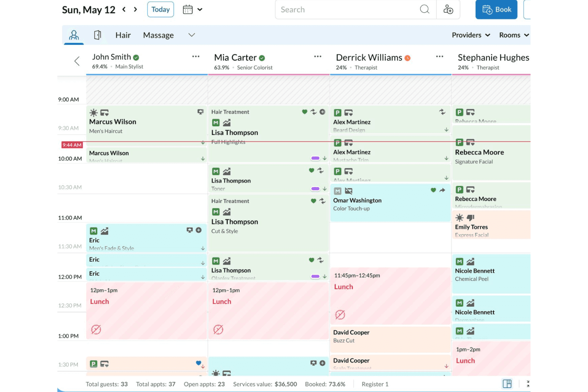Select the Massage category tab

(x=159, y=35)
